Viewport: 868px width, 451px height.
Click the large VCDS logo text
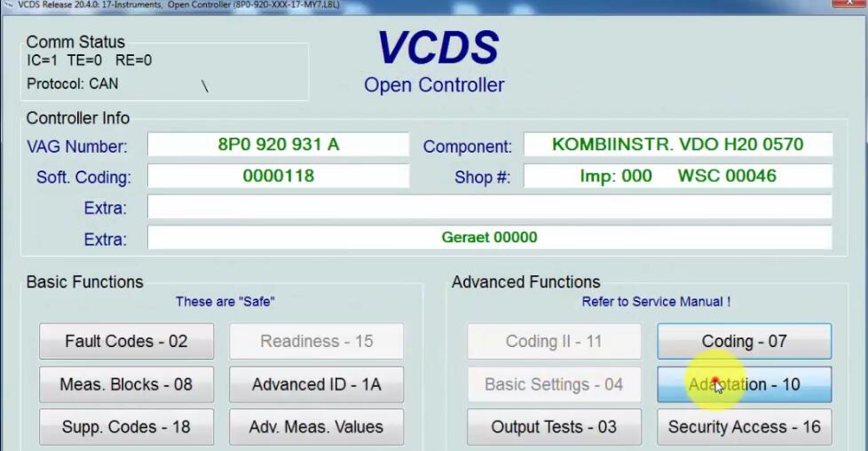[438, 48]
